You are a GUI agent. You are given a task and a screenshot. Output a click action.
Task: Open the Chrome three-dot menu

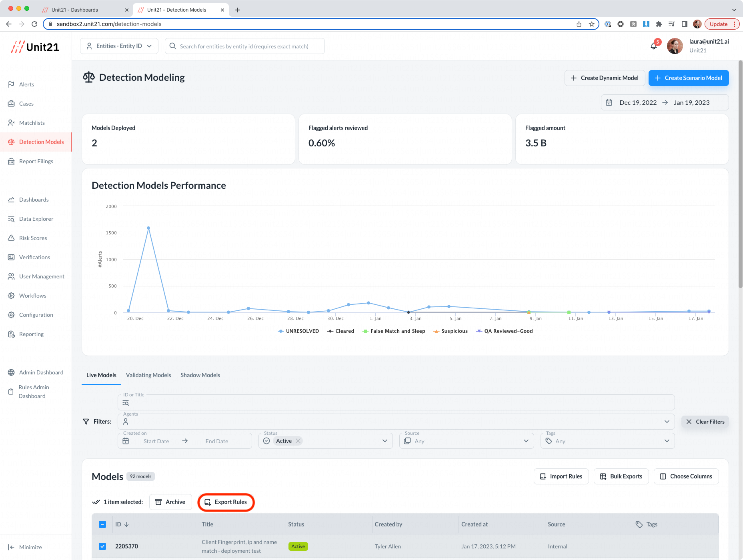point(735,24)
